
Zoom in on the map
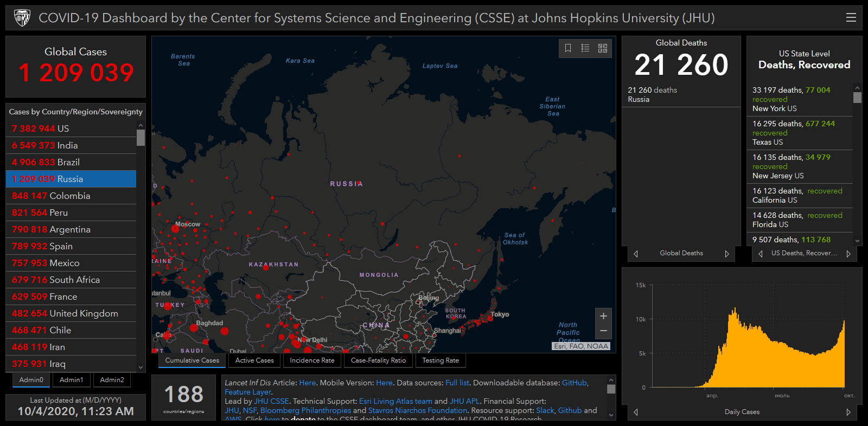coord(603,316)
